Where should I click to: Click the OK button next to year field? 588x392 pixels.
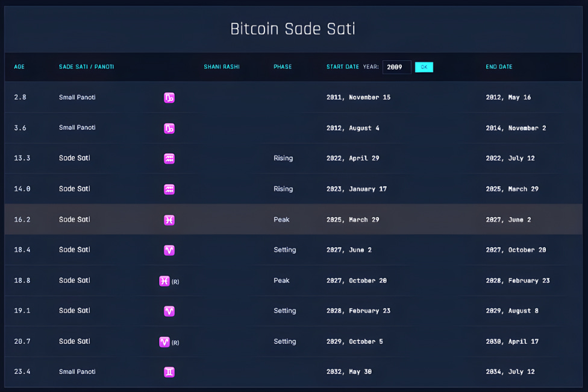424,67
